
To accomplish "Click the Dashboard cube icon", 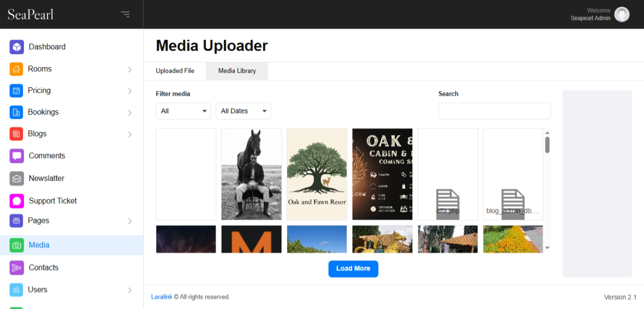I will [x=17, y=47].
